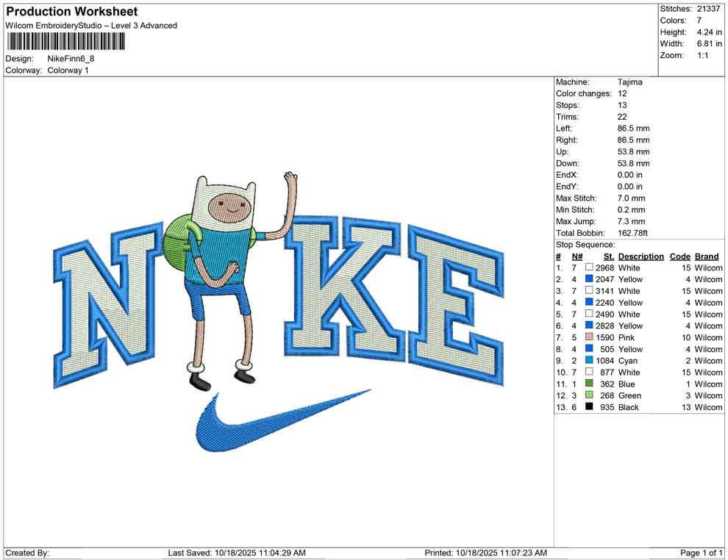The image size is (728, 560).
Task: Click the Total Bobbin value 162.78ft
Action: [x=632, y=233]
